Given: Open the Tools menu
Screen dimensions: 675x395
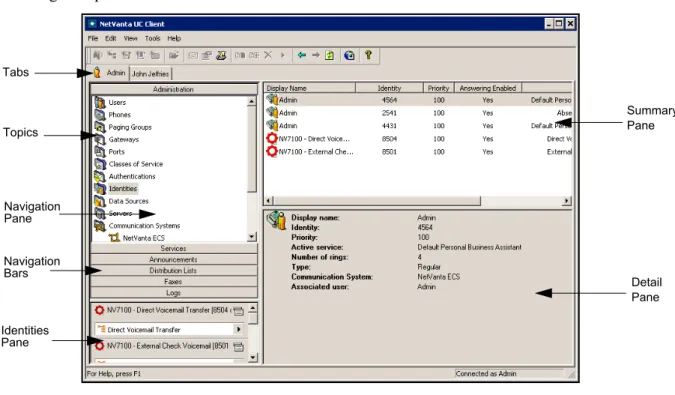Looking at the screenshot, I should [152, 38].
